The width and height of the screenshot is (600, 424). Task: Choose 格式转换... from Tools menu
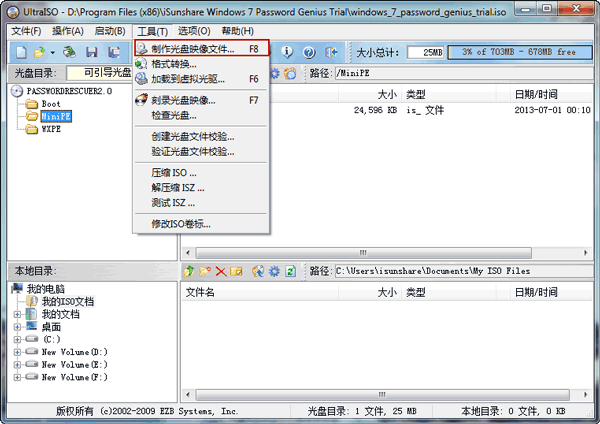click(x=201, y=64)
